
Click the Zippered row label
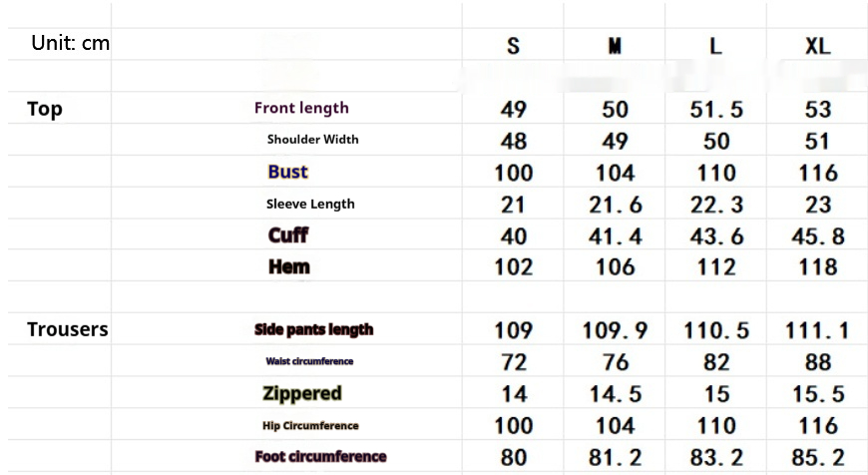301,393
